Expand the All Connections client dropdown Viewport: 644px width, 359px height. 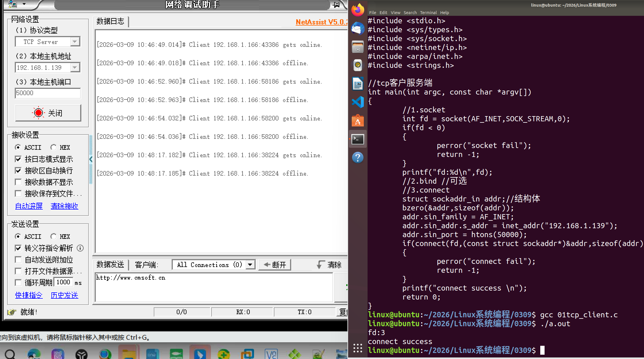click(x=250, y=265)
